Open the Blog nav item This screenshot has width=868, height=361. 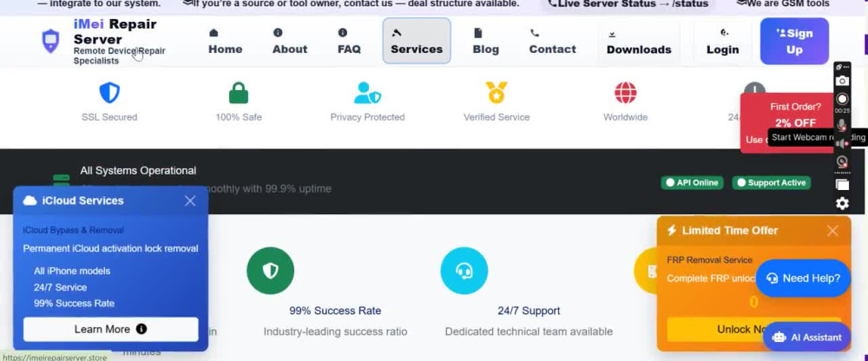click(485, 42)
